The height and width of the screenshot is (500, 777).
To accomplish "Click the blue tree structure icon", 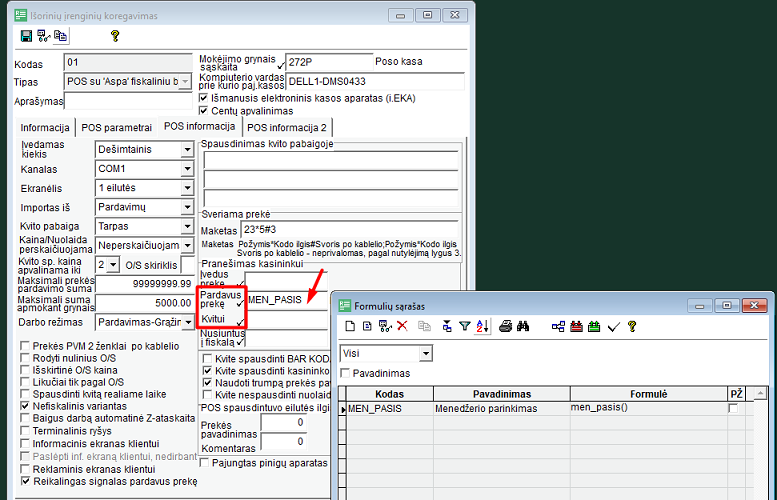I will point(558,326).
